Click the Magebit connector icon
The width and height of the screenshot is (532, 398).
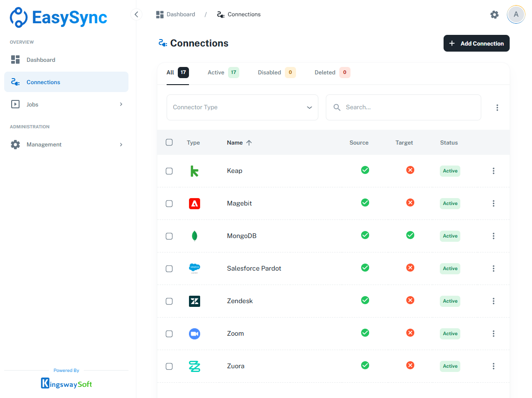tap(194, 203)
